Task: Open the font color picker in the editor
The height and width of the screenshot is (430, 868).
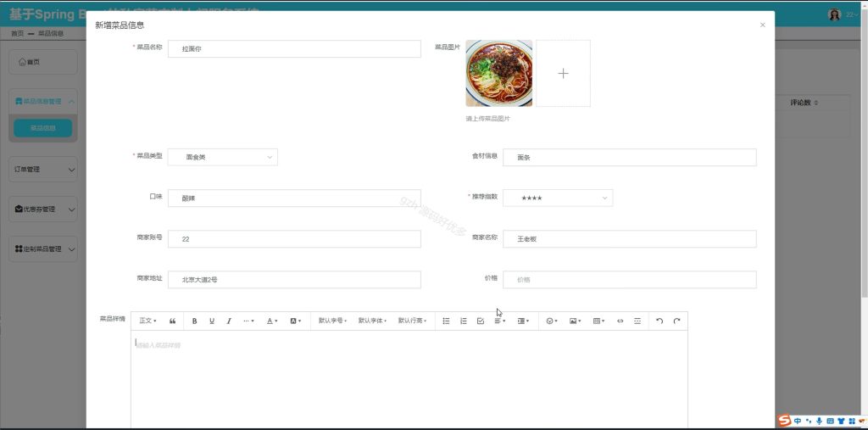Action: point(272,321)
